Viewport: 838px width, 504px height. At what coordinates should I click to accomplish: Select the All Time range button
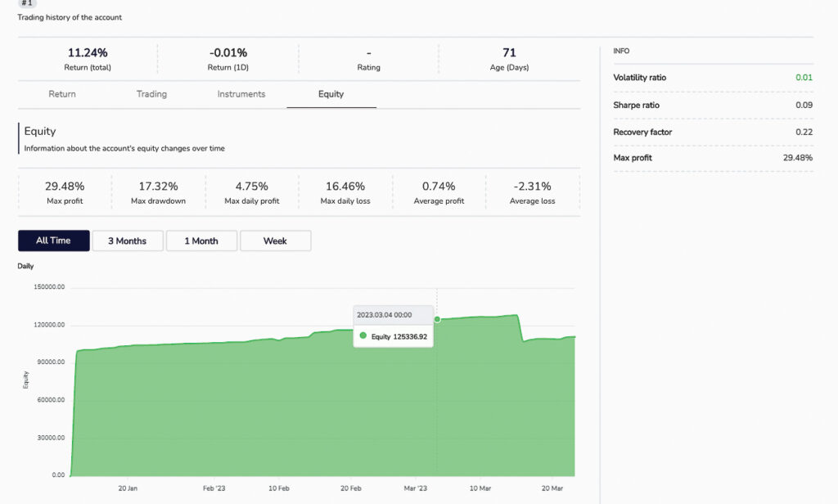tap(53, 241)
